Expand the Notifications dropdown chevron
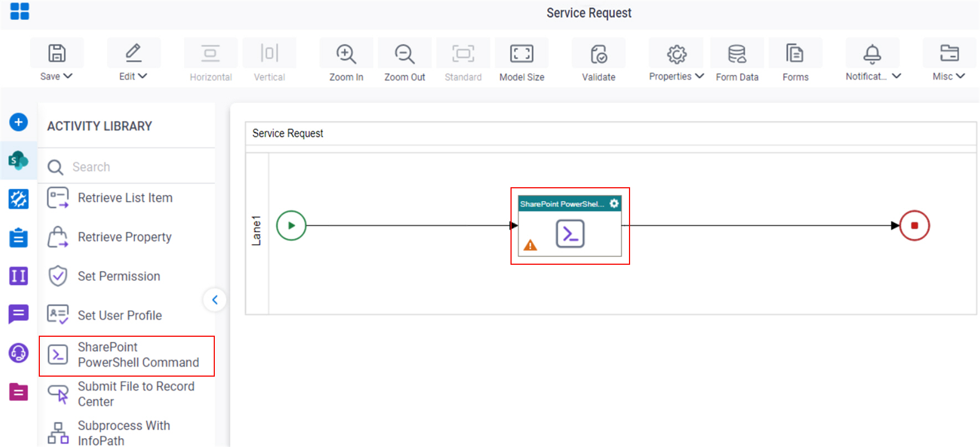This screenshot has width=980, height=447. pyautogui.click(x=896, y=76)
